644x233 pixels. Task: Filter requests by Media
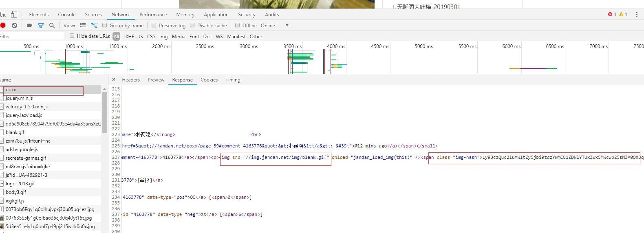[x=179, y=36]
